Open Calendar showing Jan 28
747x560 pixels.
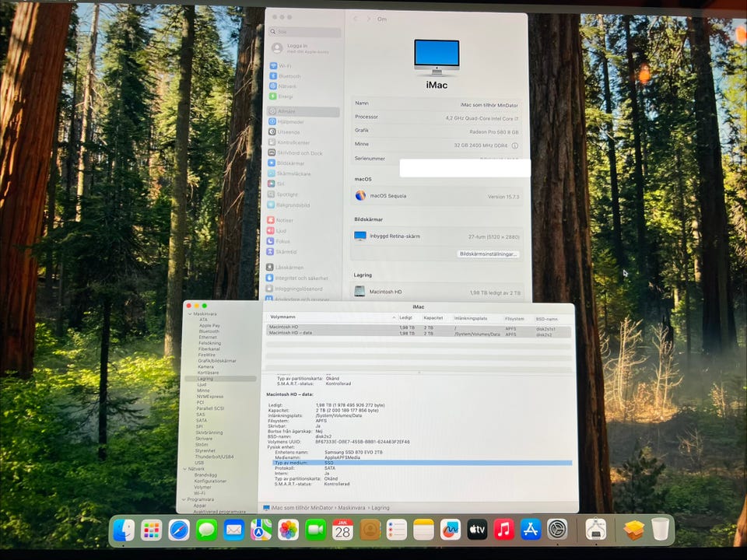[x=342, y=530]
